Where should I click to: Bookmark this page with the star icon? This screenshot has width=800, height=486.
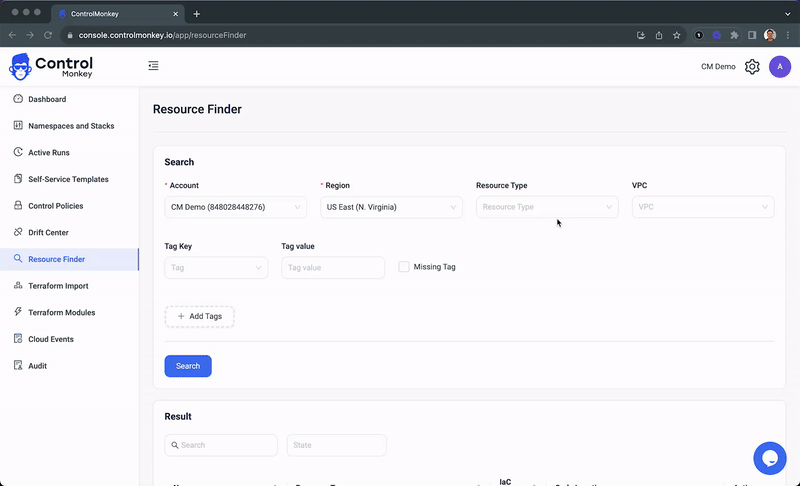point(677,35)
